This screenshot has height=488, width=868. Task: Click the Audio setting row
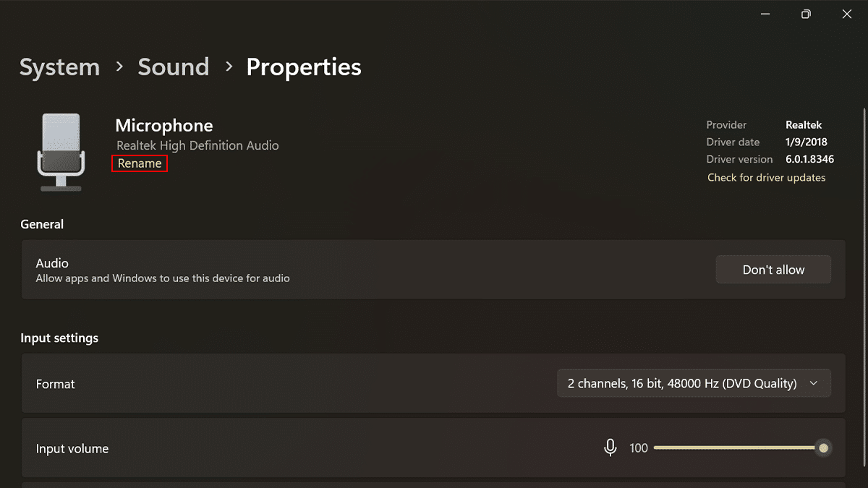pos(362,270)
